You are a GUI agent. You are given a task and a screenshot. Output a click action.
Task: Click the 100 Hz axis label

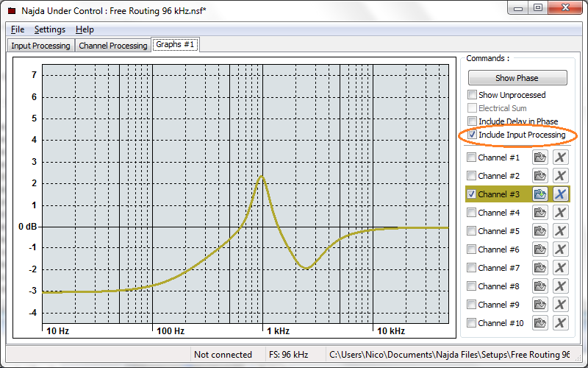click(171, 330)
